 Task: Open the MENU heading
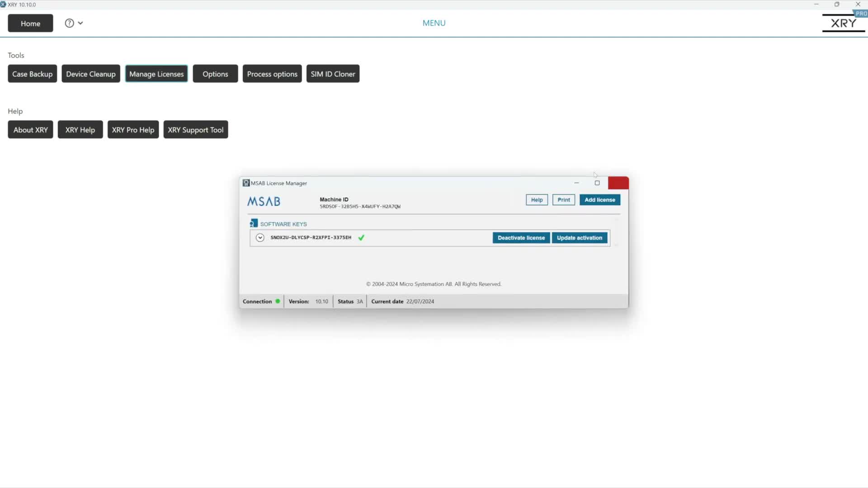coord(434,23)
